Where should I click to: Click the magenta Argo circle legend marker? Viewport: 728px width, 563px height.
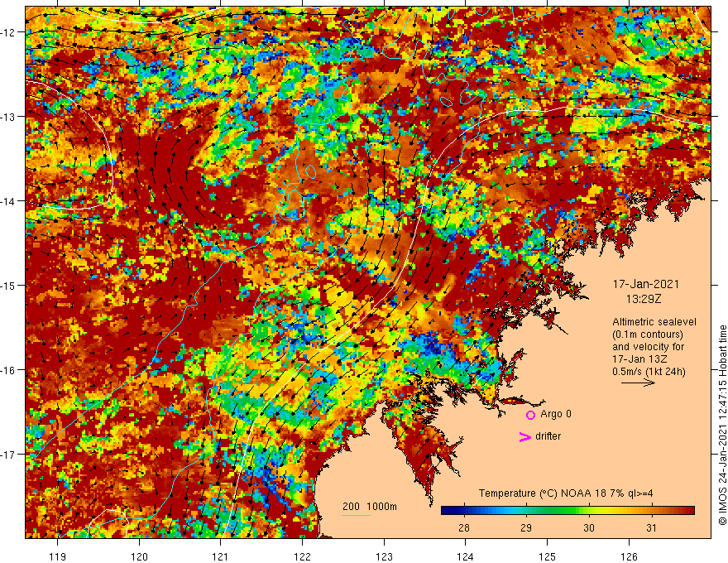[530, 415]
